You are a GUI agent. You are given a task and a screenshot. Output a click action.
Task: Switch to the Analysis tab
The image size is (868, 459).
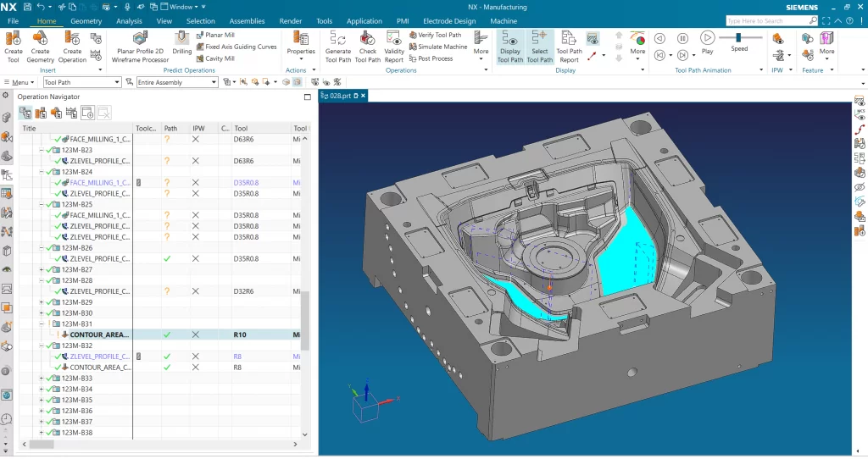click(129, 21)
